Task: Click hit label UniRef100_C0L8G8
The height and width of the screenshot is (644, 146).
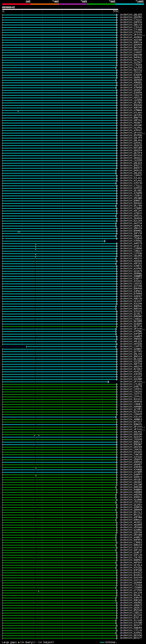Action: tap(131, 67)
